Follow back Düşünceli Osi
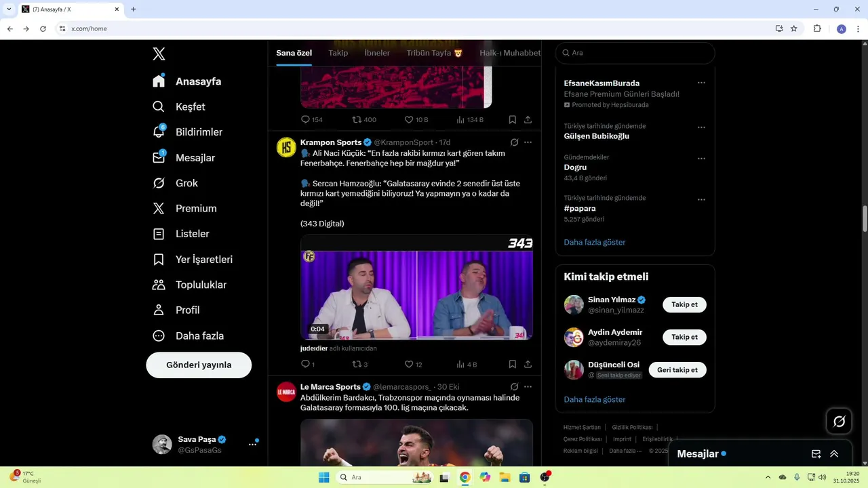The width and height of the screenshot is (868, 488). click(x=677, y=370)
